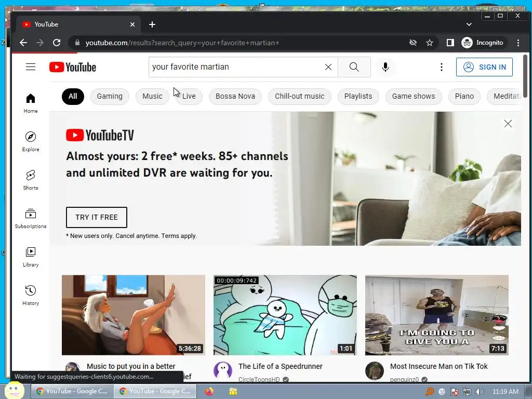Open Shorts in sidebar
532x399 pixels.
pyautogui.click(x=31, y=180)
